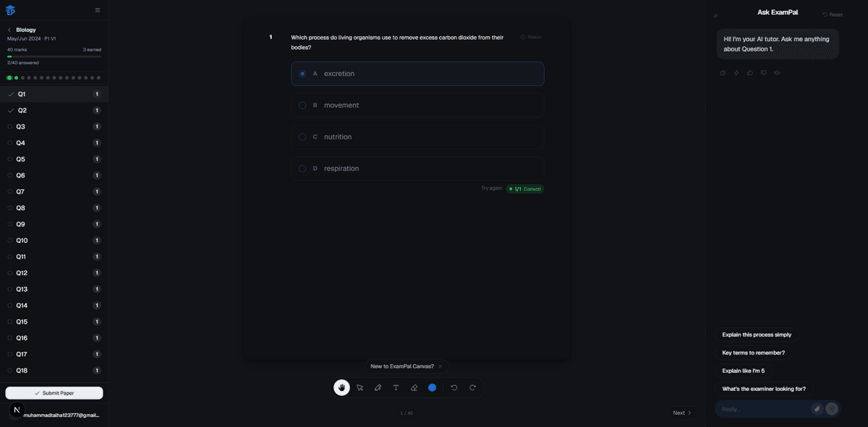This screenshot has width=868, height=427.
Task: Click the Explain like I'm 5 suggestion
Action: (743, 371)
